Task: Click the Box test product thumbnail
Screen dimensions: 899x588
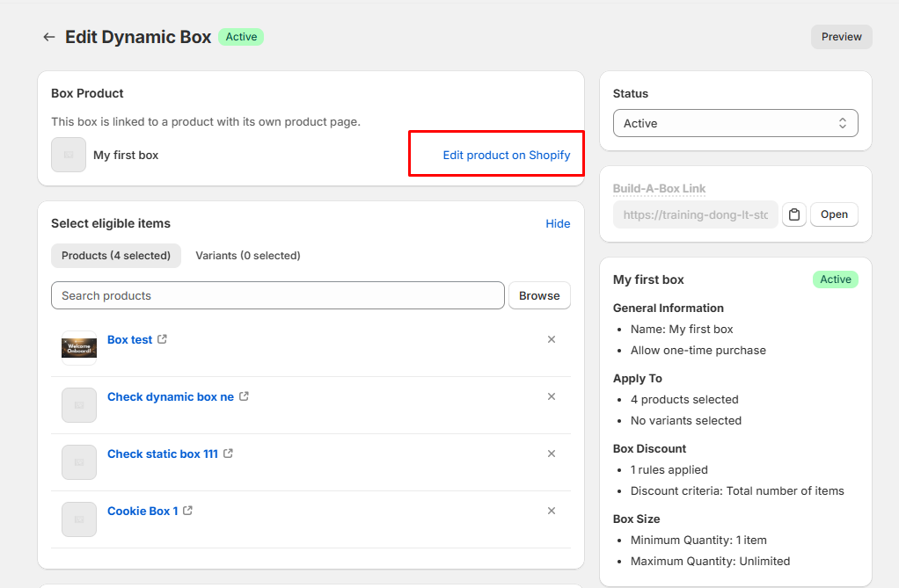Action: pos(79,348)
